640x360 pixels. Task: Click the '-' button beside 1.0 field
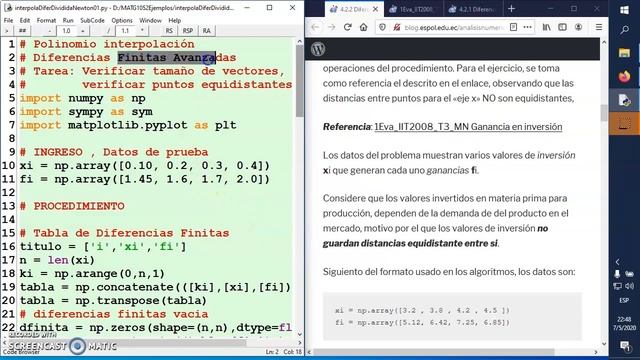pos(50,31)
